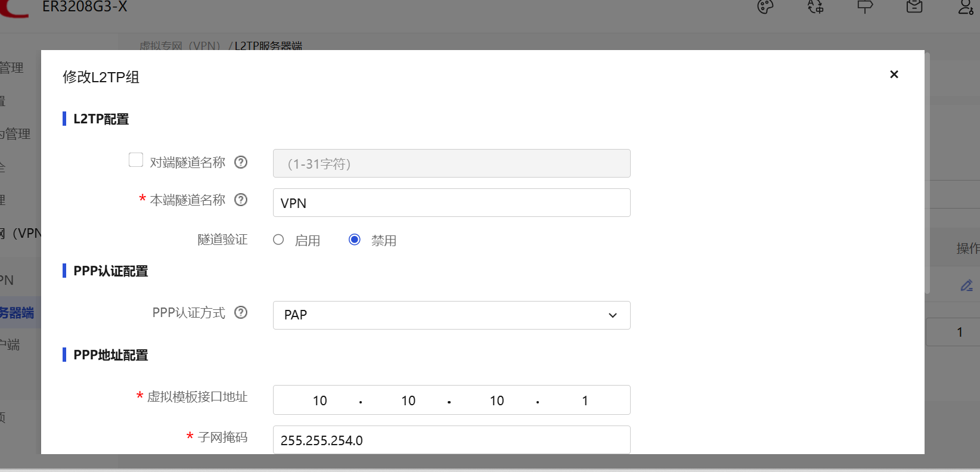Open the signpost wizard icon
Viewport: 980px width, 472px height.
(865, 7)
